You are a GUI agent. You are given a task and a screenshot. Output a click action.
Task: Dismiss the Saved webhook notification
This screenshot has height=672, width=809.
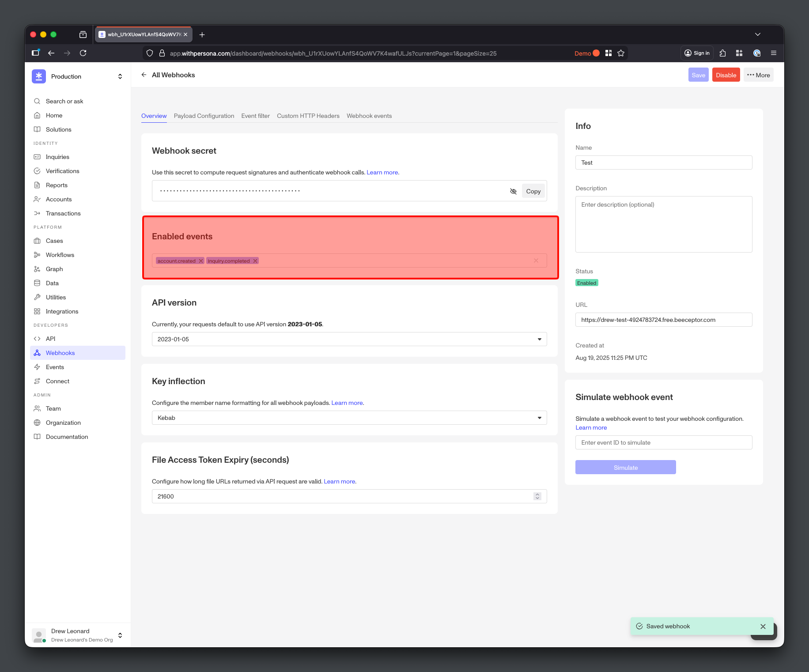coord(763,627)
